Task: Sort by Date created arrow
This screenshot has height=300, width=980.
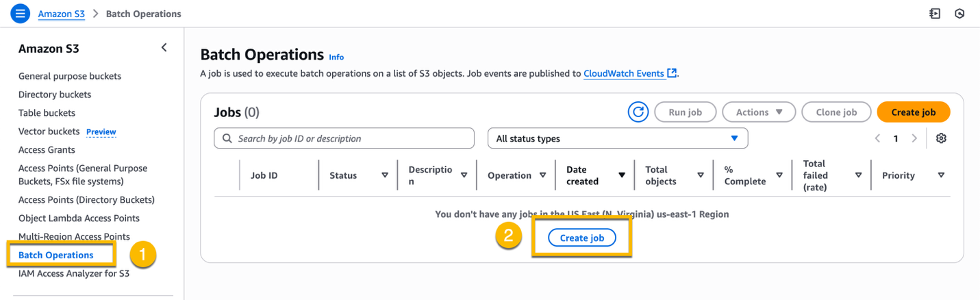Action: 622,175
